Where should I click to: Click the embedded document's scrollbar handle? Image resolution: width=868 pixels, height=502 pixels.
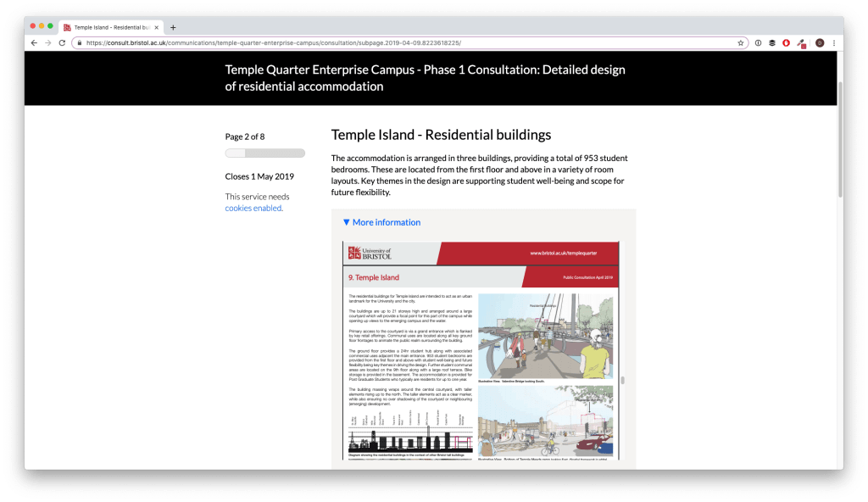623,380
